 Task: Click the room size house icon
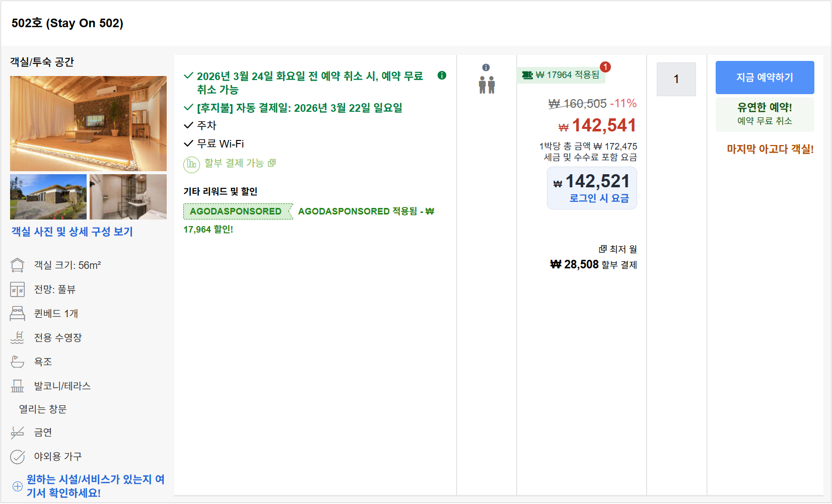(x=18, y=265)
